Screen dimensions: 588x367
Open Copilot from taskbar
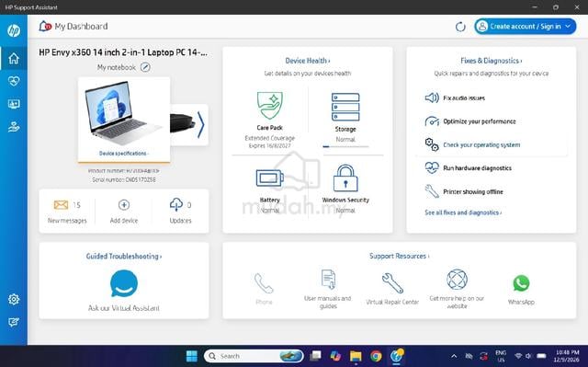pos(335,356)
